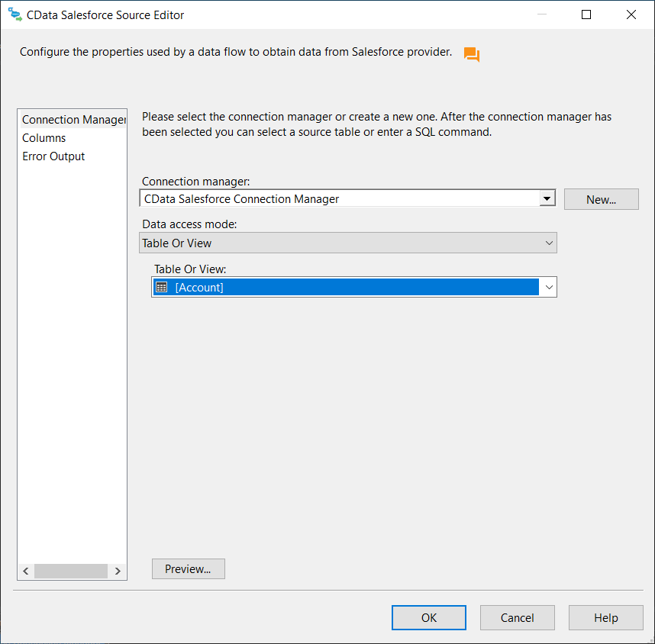The height and width of the screenshot is (644, 655).
Task: Click the New... connection button
Action: tap(601, 199)
